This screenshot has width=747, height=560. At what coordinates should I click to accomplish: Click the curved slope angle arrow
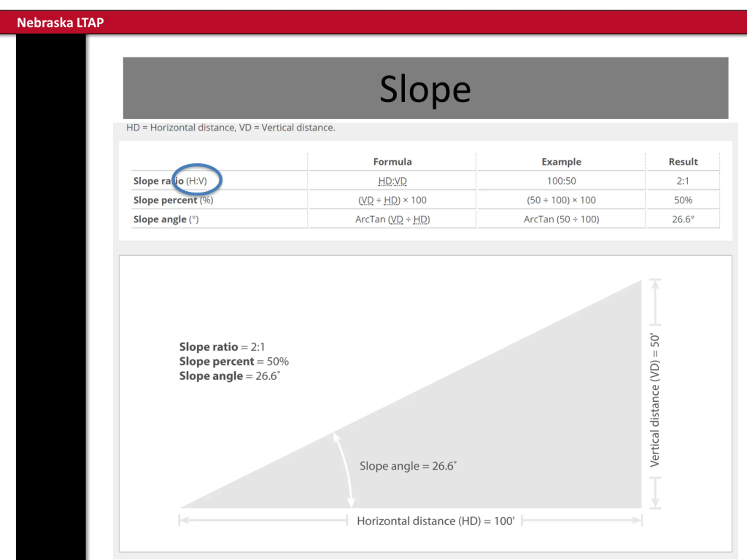pyautogui.click(x=344, y=470)
